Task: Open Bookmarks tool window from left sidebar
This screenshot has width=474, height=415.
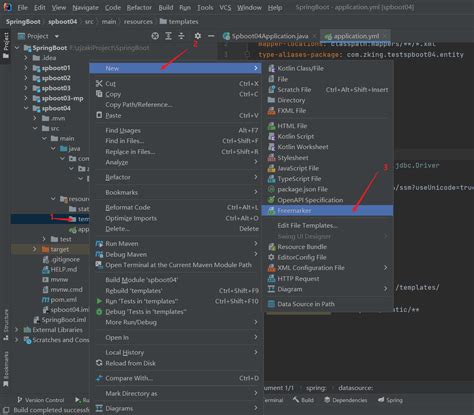Action: tap(6, 369)
